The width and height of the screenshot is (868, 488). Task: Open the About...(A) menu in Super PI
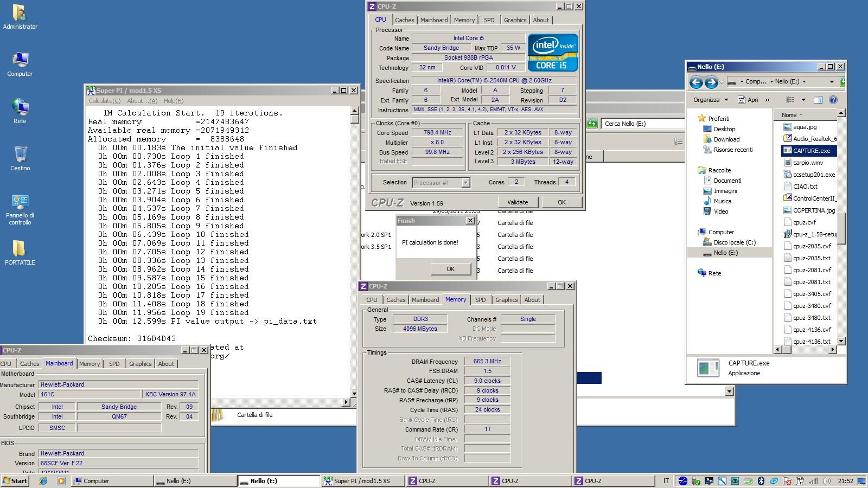click(142, 101)
